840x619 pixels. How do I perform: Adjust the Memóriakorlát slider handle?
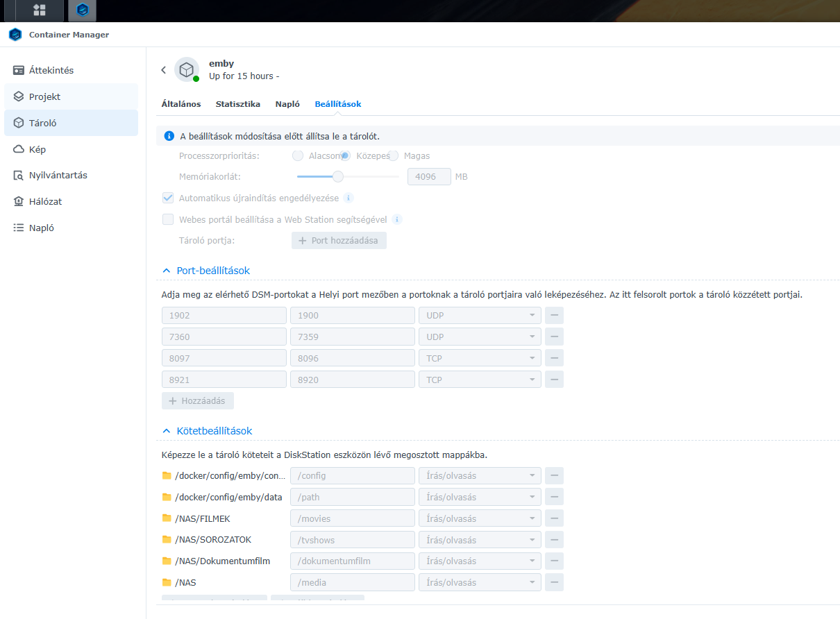pyautogui.click(x=338, y=176)
